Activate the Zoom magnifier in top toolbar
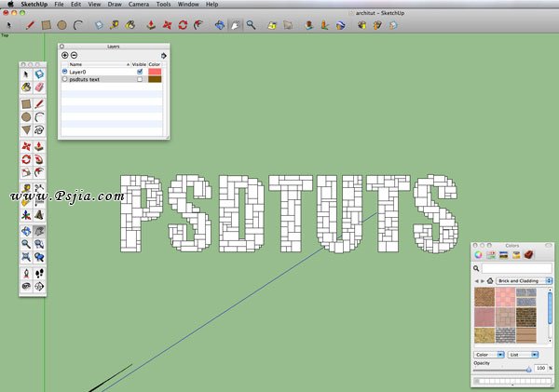The width and height of the screenshot is (559, 392). coord(251,25)
